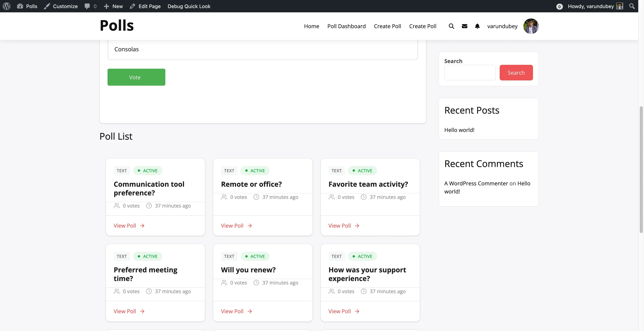The width and height of the screenshot is (644, 331).
Task: Click the plus icon next to New
Action: (106, 6)
